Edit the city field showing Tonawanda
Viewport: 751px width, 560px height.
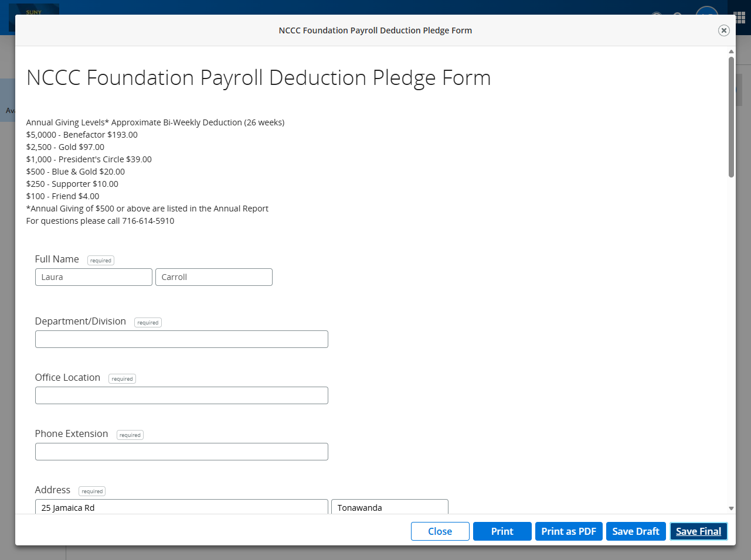point(390,507)
